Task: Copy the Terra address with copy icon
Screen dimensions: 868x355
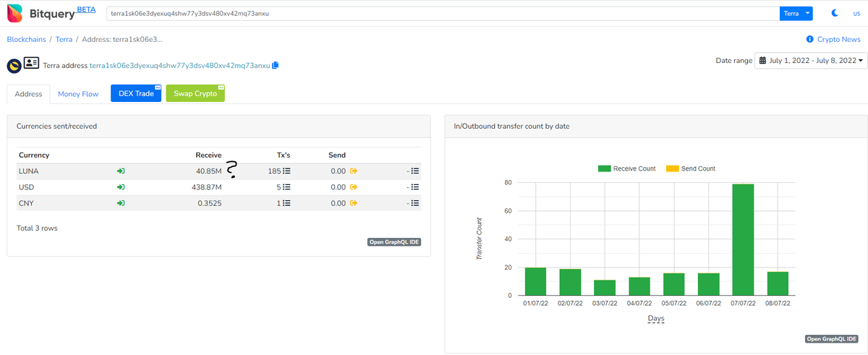Action: [x=276, y=65]
